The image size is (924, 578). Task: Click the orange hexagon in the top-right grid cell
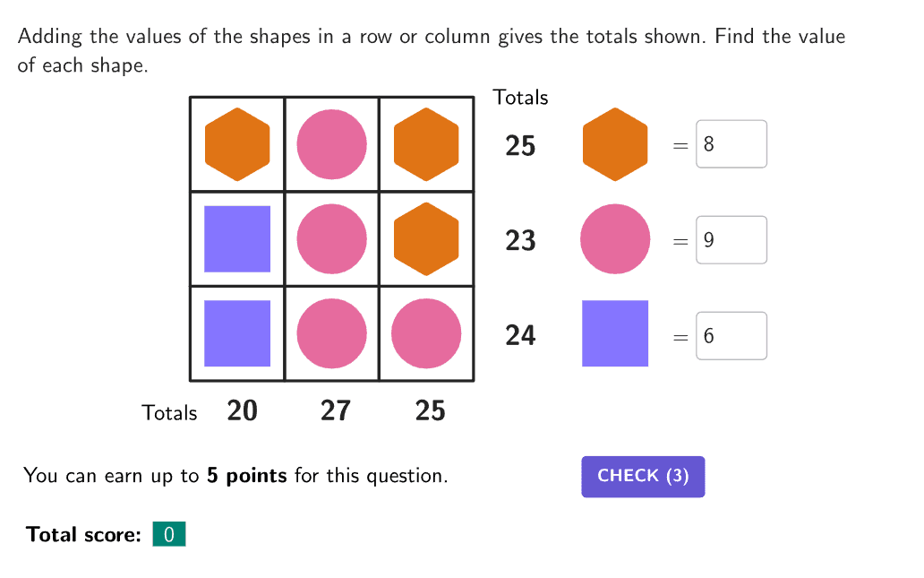point(426,144)
